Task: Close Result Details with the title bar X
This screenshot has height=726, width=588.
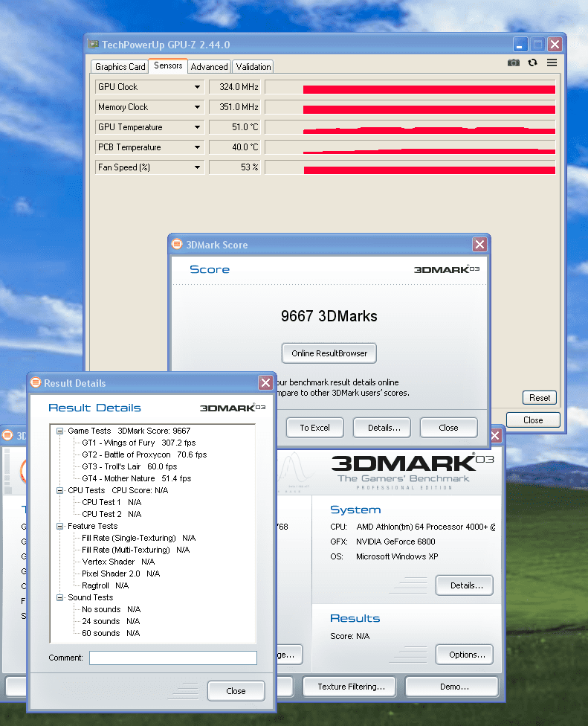Action: pyautogui.click(x=265, y=383)
